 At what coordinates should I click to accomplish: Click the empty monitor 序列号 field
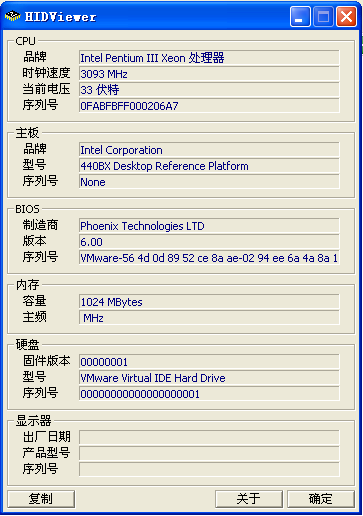coord(209,469)
